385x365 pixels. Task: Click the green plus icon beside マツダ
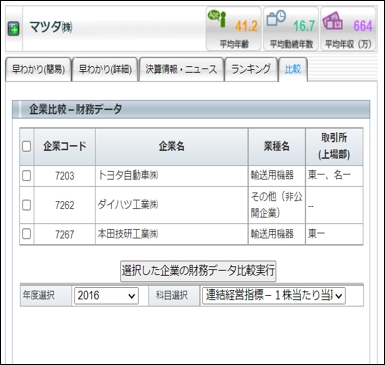tap(13, 29)
